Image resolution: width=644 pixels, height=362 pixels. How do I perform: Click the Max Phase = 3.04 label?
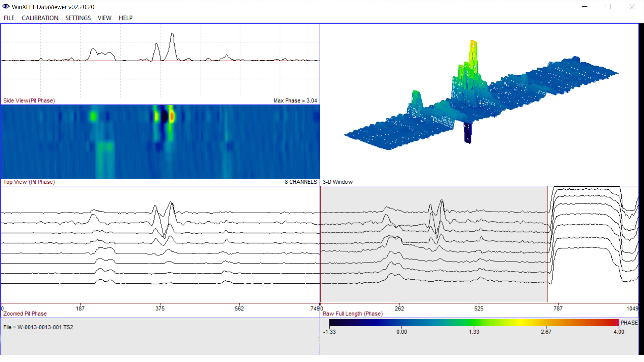(295, 101)
